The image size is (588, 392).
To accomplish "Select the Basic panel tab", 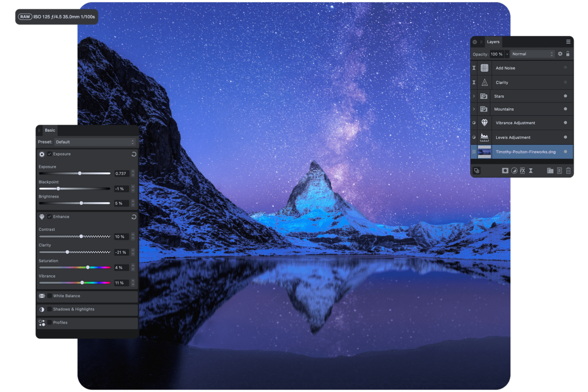I will (50, 130).
